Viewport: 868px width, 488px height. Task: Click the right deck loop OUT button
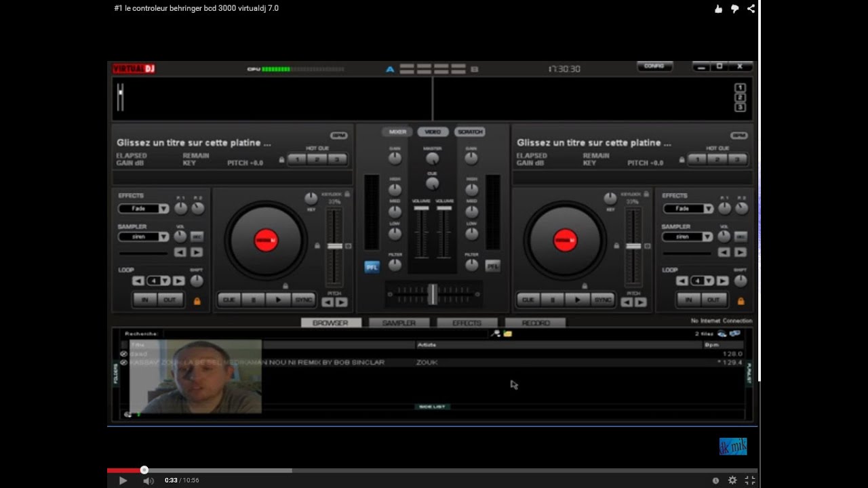click(713, 300)
